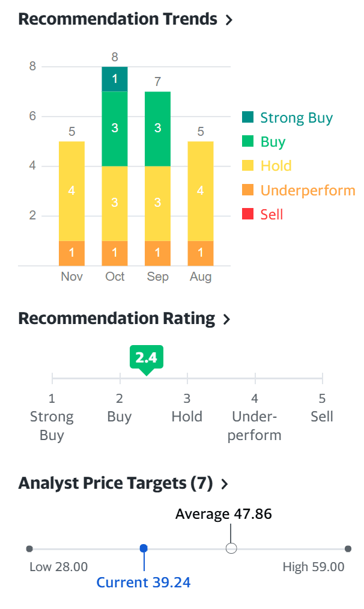
Task: Click the 2.4 rating marker badge
Action: pos(146,358)
